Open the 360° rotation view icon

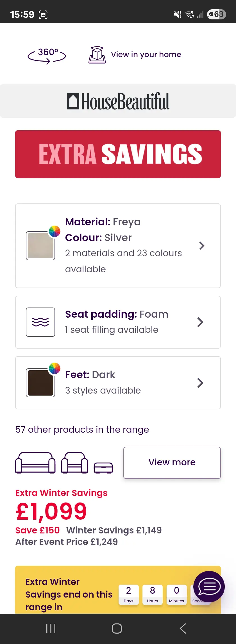[47, 55]
